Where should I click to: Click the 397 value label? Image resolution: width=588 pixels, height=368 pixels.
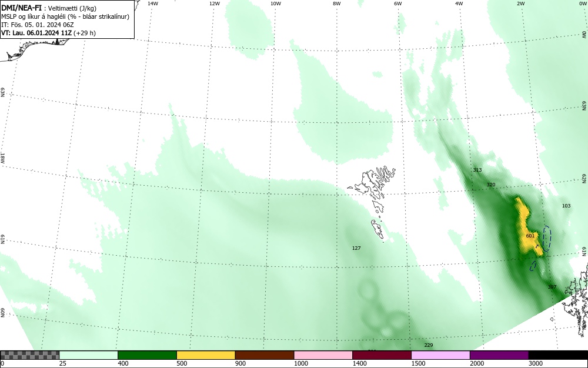[x=552, y=287]
